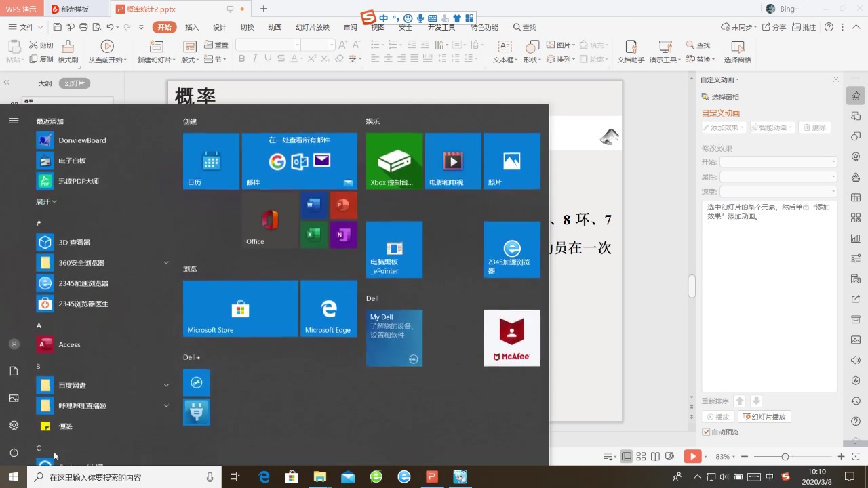Launch Word from the small tile
This screenshot has height=488, width=868.
pos(314,205)
